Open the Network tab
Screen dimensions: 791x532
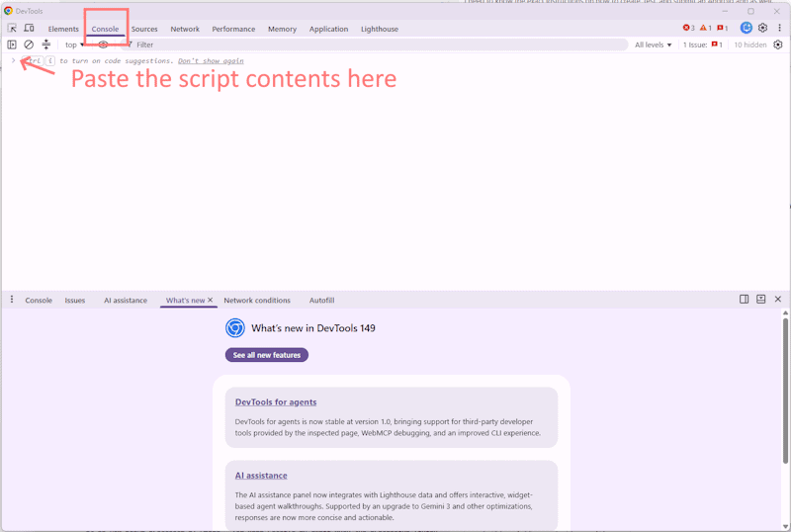click(x=185, y=29)
